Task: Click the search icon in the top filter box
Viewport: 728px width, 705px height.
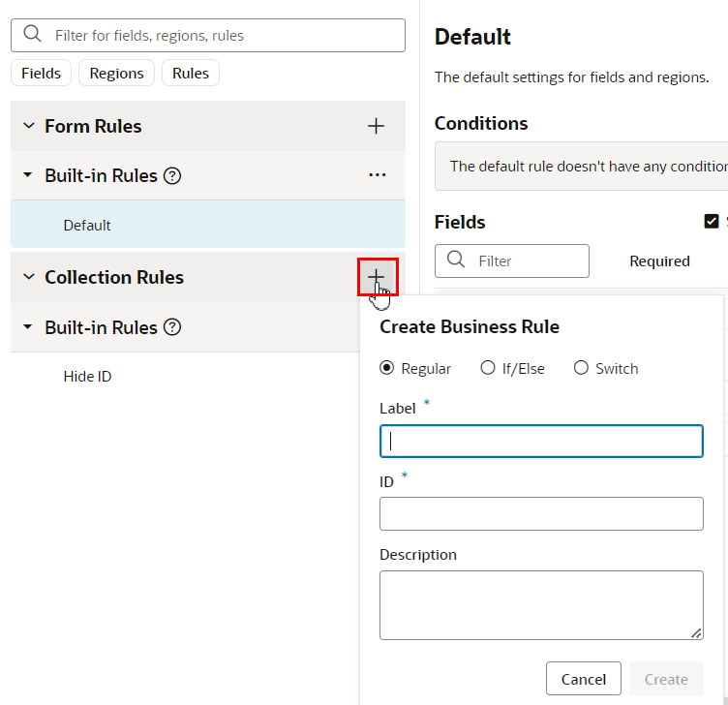Action: [x=32, y=35]
